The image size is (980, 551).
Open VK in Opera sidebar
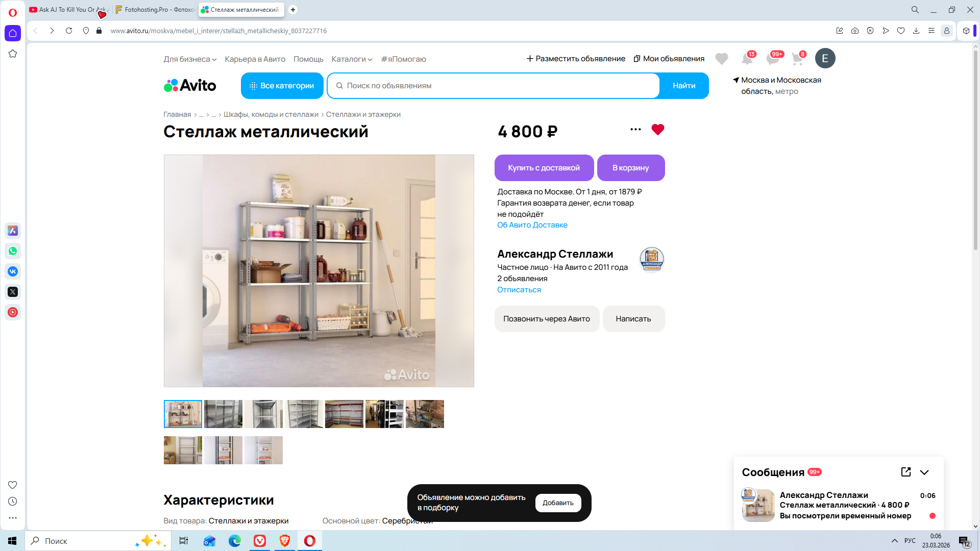[x=13, y=271]
